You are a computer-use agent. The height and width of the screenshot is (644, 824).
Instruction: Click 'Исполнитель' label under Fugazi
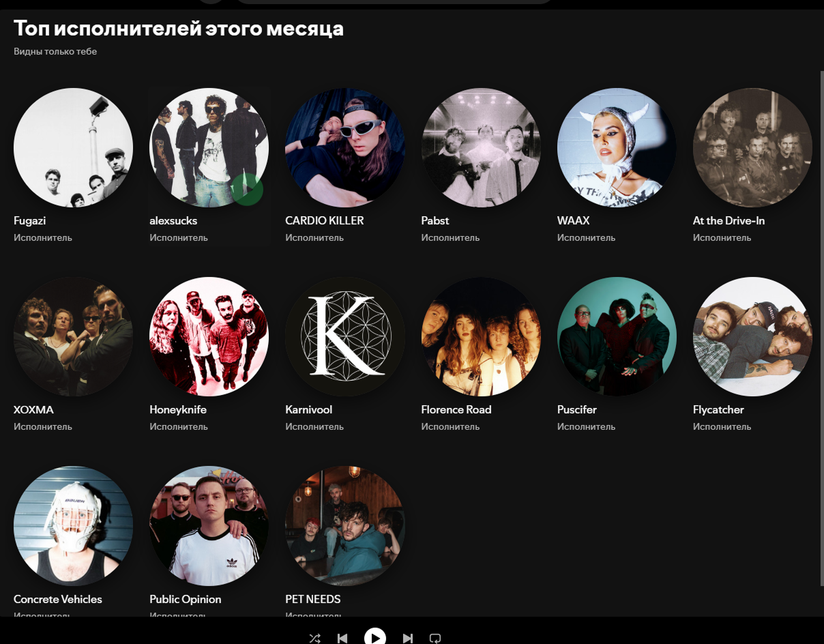point(43,237)
